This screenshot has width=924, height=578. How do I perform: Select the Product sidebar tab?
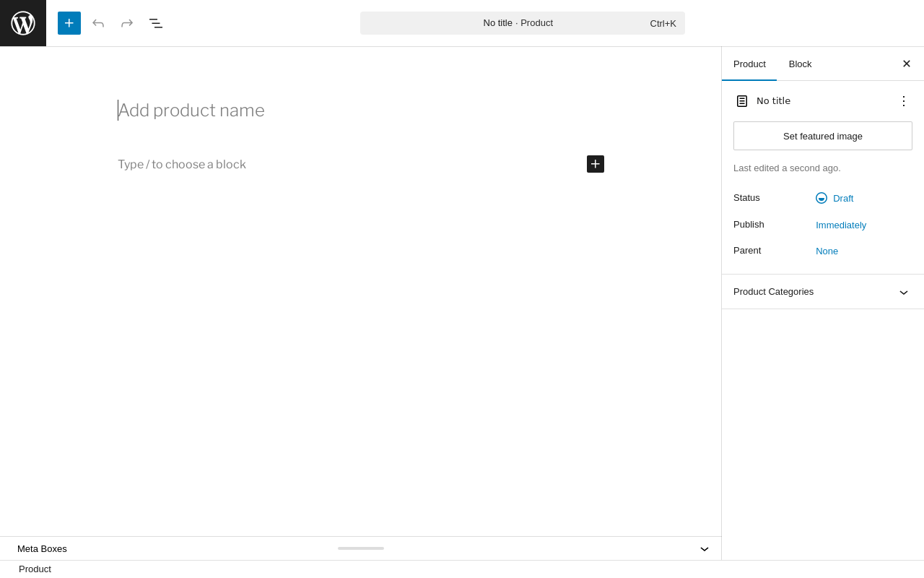coord(749,64)
